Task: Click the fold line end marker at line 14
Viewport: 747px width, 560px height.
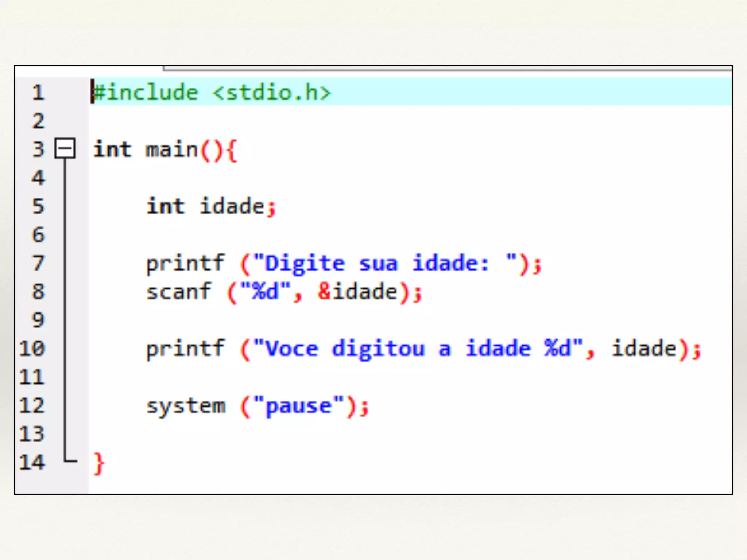Action: click(71, 461)
